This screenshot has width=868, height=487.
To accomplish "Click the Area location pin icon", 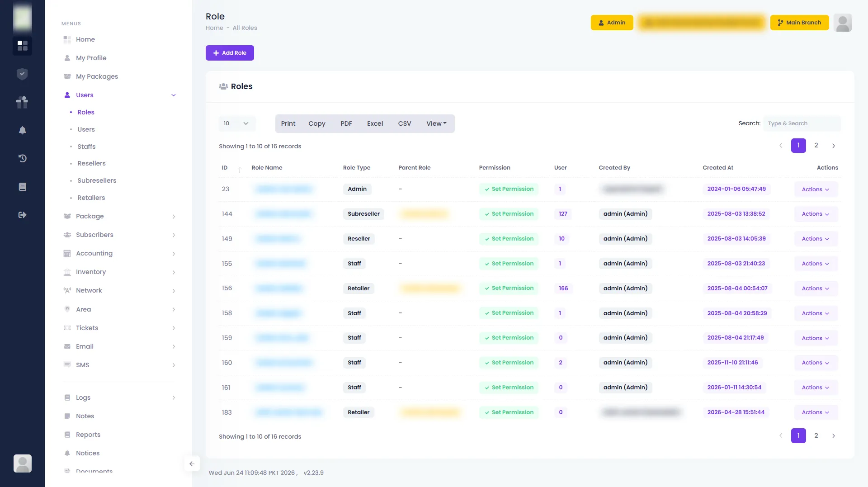I will [67, 309].
